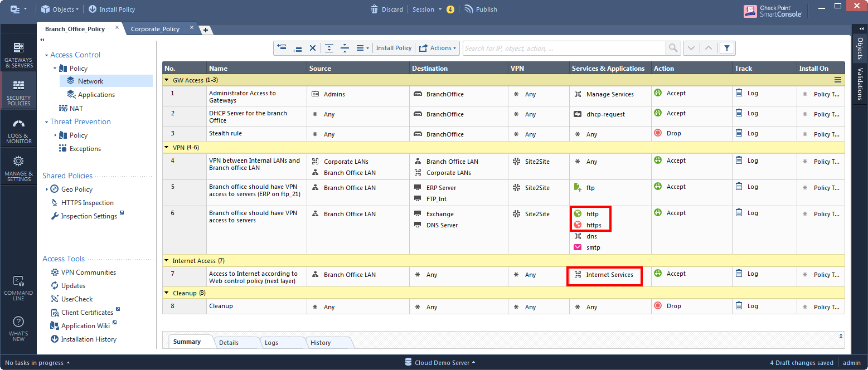
Task: Click the 4 changes counter badge
Action: click(450, 9)
